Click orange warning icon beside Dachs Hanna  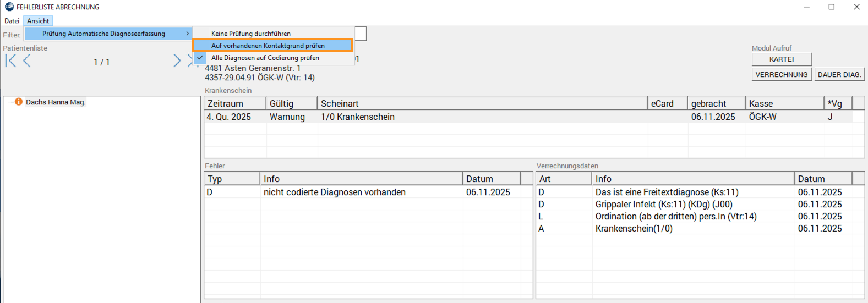tap(19, 102)
